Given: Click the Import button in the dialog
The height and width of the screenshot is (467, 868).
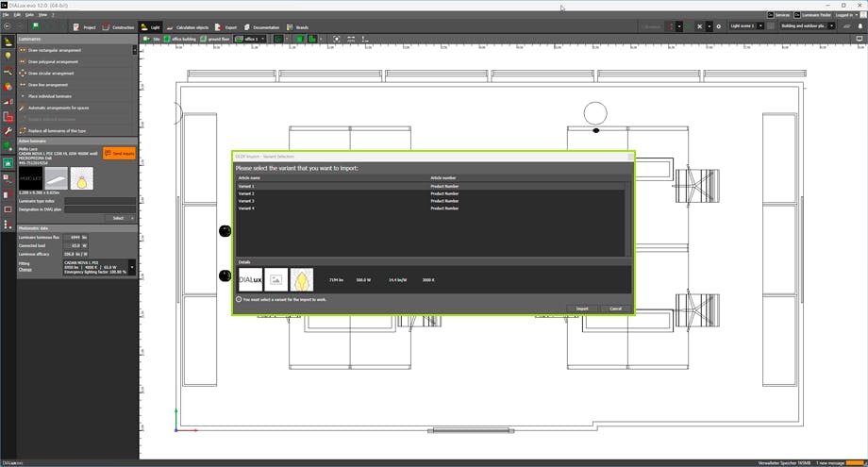Looking at the screenshot, I should (x=582, y=309).
